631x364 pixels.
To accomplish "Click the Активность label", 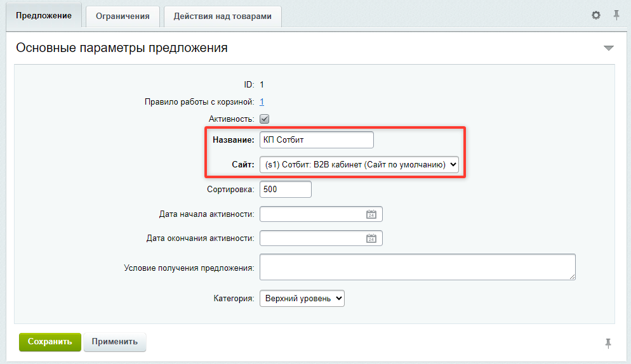I will [232, 119].
